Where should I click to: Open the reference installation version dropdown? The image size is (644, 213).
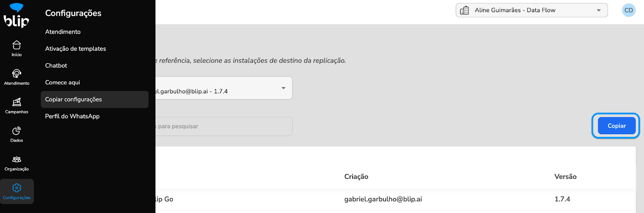(x=224, y=88)
